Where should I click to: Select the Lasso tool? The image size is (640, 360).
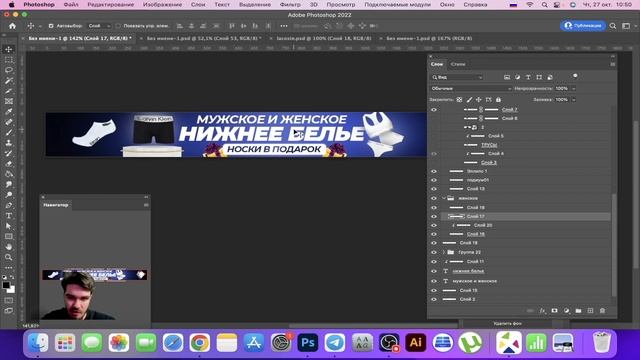click(9, 70)
